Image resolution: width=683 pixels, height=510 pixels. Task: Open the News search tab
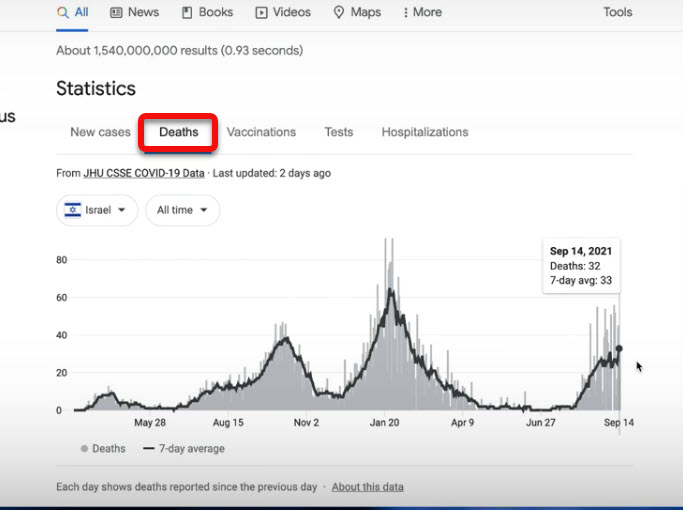(x=134, y=12)
